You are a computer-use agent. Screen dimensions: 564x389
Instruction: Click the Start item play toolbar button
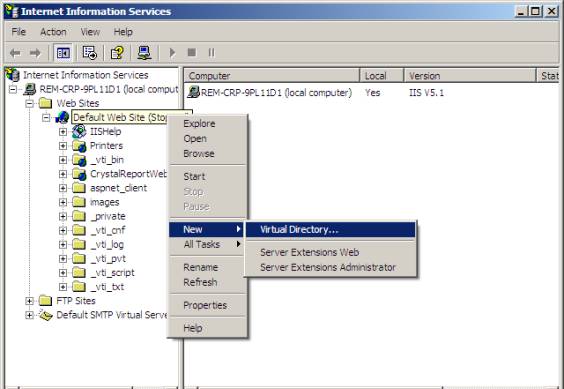pos(172,53)
